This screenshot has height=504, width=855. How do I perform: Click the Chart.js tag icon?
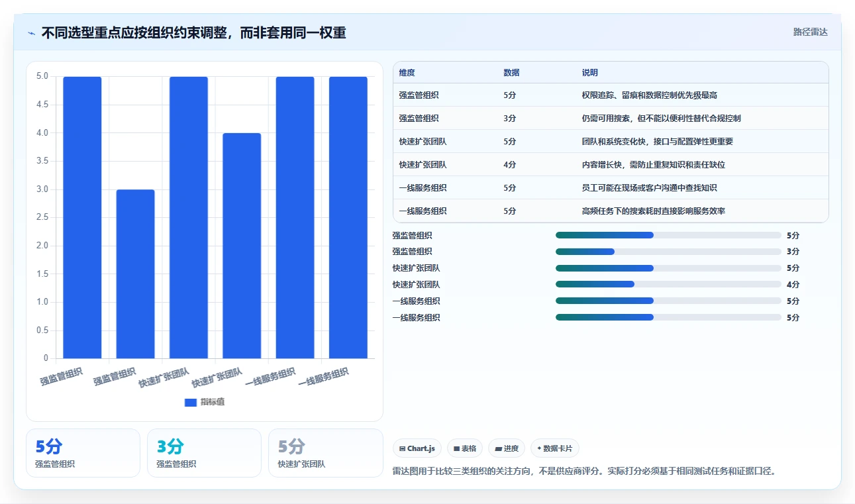click(402, 449)
